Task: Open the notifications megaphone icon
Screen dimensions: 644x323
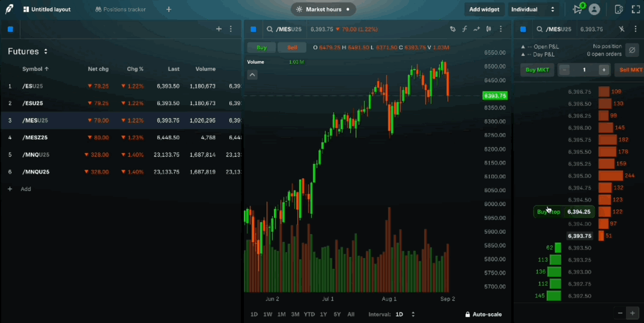Action: click(577, 10)
